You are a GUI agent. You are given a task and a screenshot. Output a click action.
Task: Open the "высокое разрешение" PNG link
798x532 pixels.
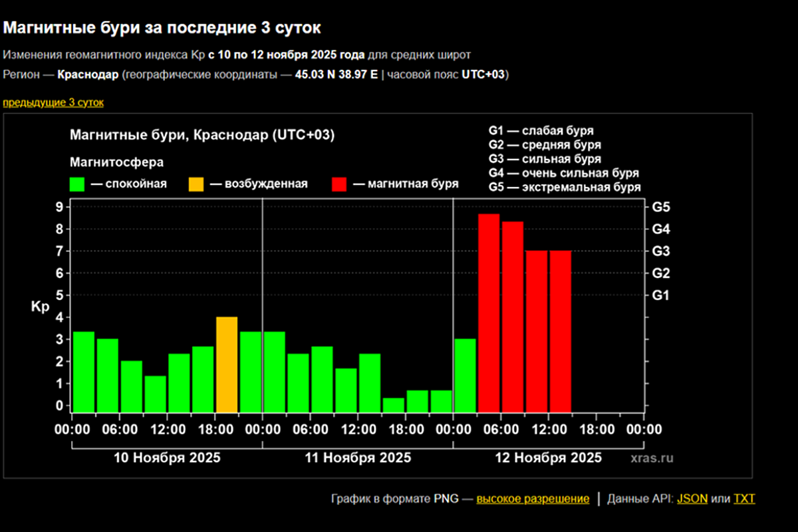pos(532,499)
